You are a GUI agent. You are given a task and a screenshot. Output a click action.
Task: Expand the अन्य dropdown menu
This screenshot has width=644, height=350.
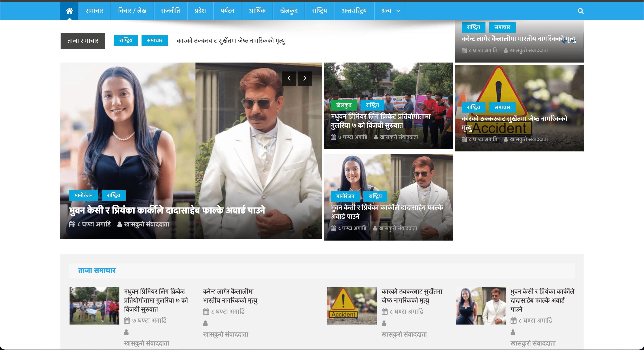390,11
